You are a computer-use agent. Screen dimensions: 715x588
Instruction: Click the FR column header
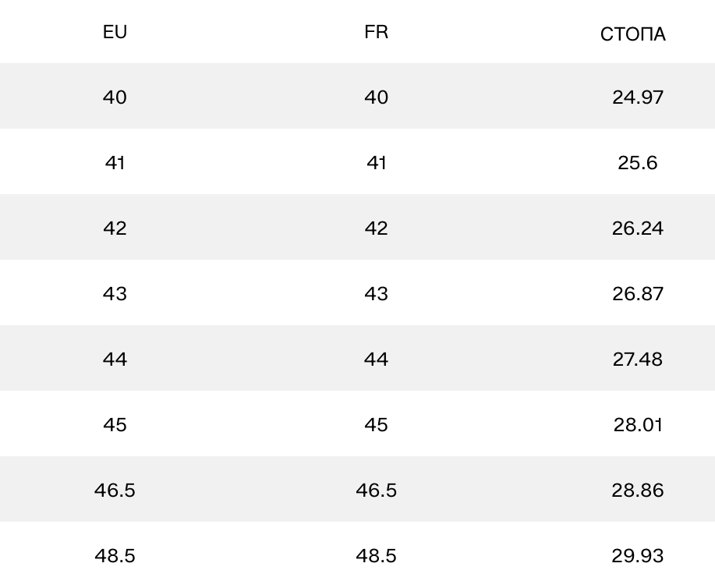pos(376,33)
